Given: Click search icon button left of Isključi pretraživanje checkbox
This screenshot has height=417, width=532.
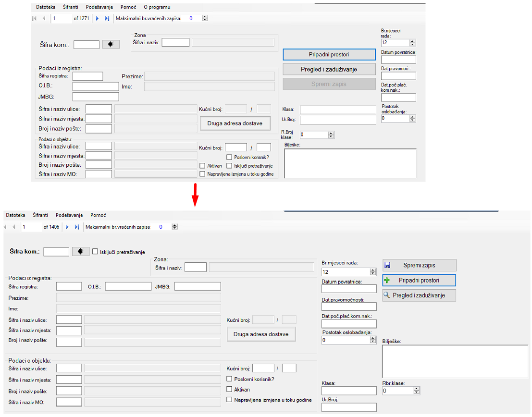Looking at the screenshot, I should pyautogui.click(x=80, y=251).
